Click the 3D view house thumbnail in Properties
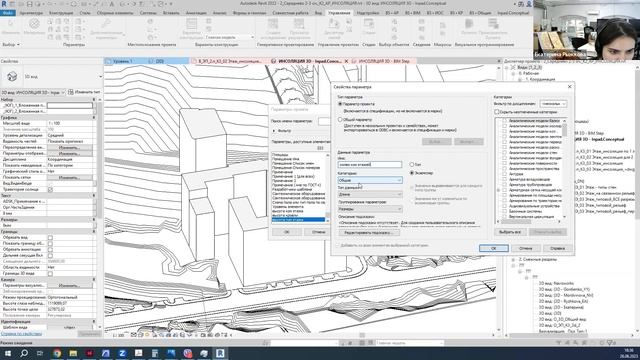 coord(12,76)
